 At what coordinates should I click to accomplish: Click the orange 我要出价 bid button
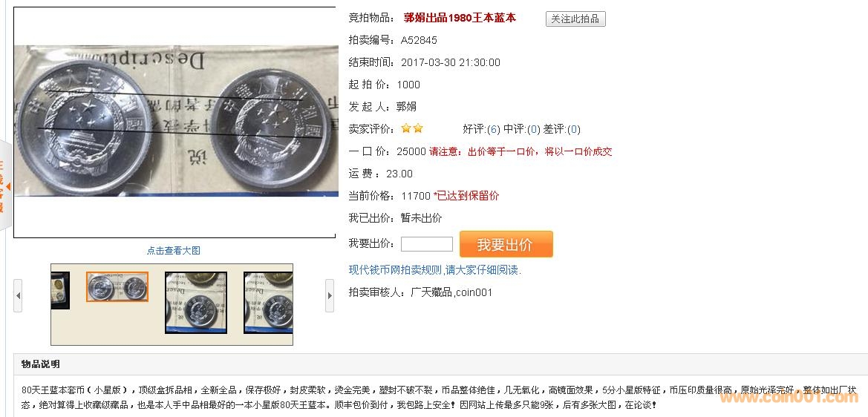pos(506,244)
